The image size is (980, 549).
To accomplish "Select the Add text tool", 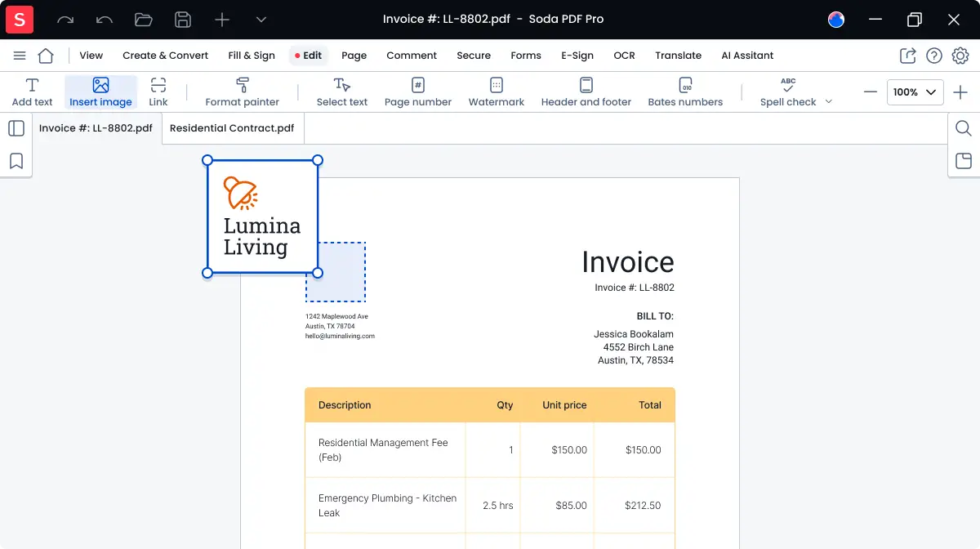I will pos(32,91).
